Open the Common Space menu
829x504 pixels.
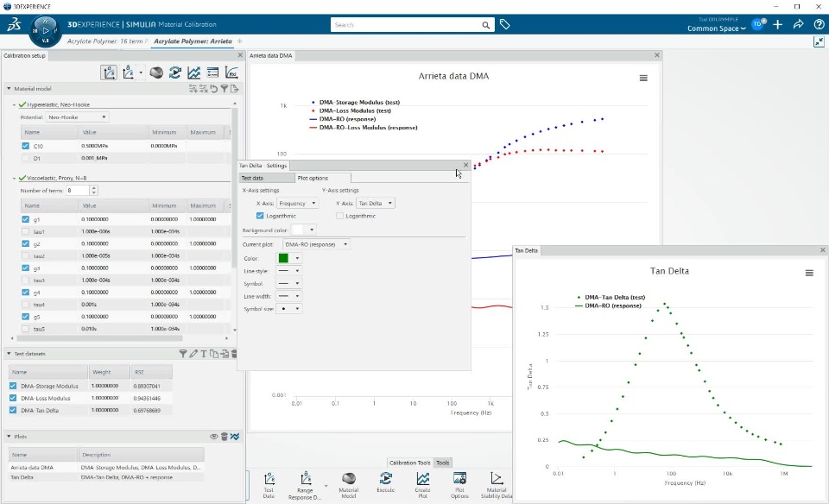click(x=717, y=28)
